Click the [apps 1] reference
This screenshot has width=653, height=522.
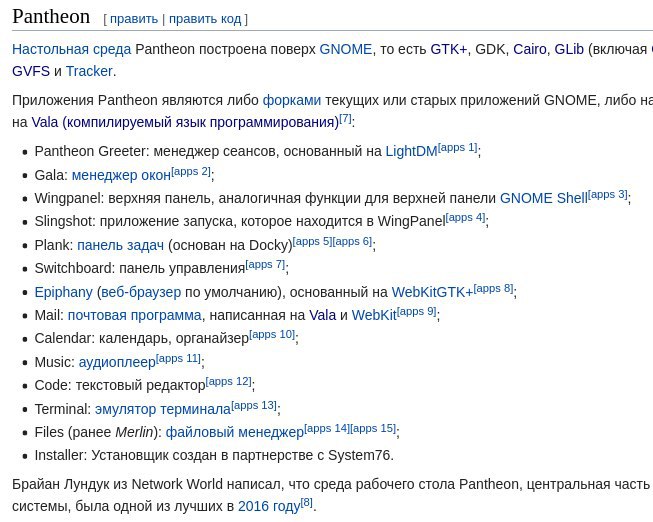tap(458, 147)
